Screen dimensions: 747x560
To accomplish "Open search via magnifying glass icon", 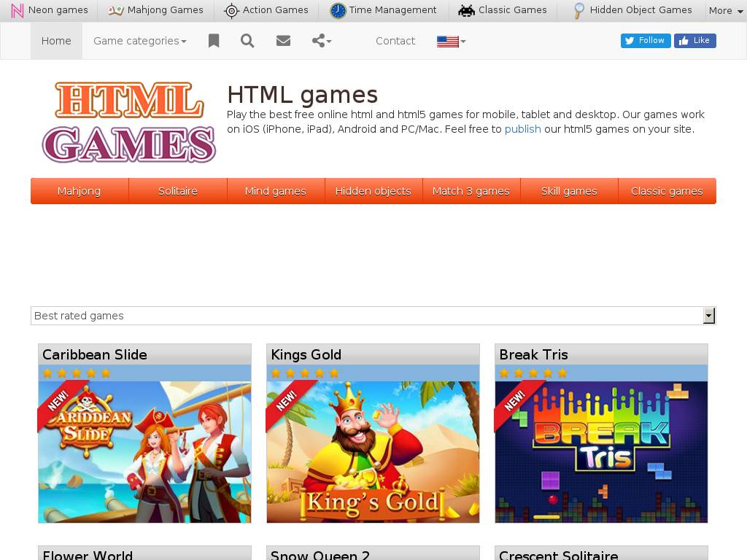I will pyautogui.click(x=247, y=41).
